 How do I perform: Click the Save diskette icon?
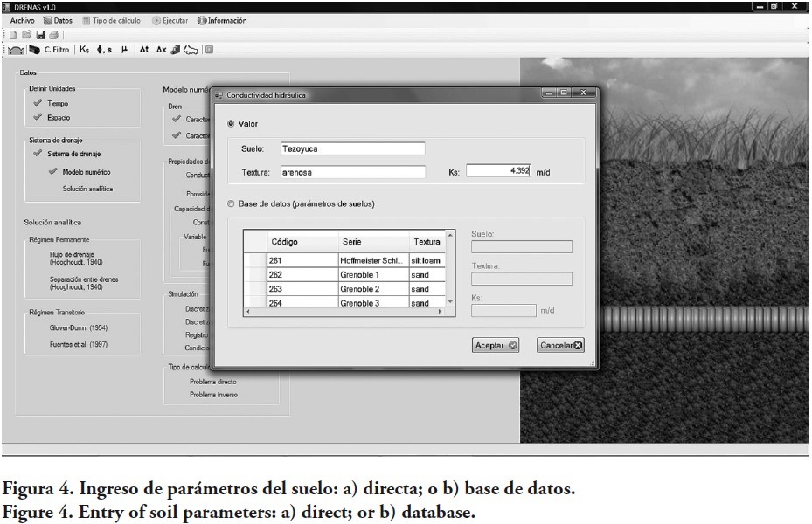click(x=40, y=35)
